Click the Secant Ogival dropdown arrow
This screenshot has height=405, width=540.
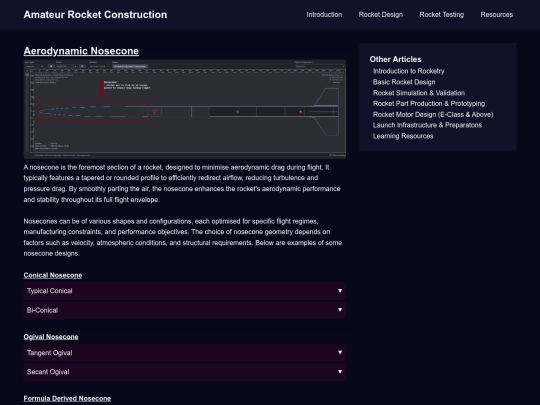(x=340, y=372)
